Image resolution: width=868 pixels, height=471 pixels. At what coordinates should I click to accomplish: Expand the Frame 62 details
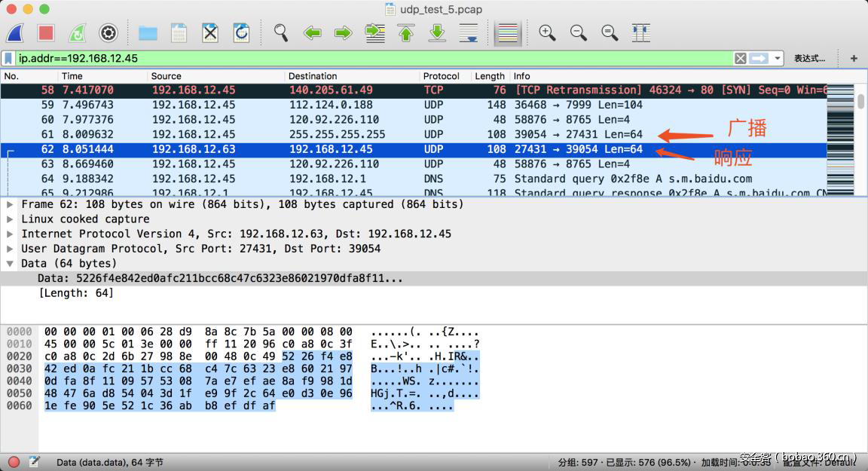tap(9, 204)
